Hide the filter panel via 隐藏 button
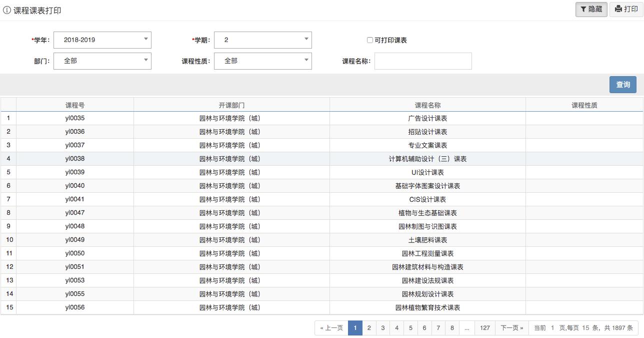 tap(591, 9)
